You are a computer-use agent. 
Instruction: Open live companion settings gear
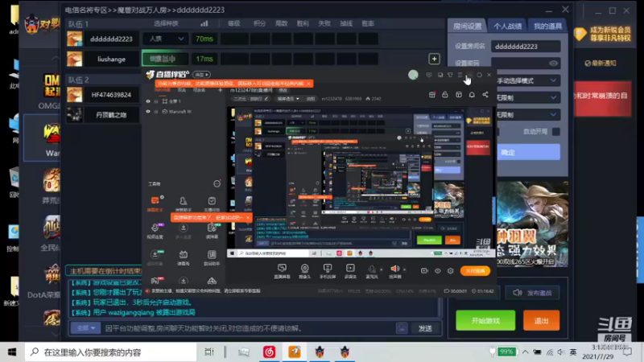(451, 271)
